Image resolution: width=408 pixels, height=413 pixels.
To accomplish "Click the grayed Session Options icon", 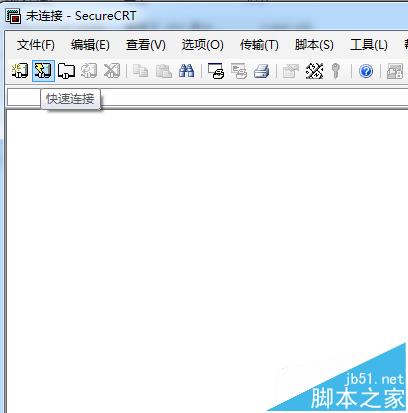I will [x=291, y=71].
